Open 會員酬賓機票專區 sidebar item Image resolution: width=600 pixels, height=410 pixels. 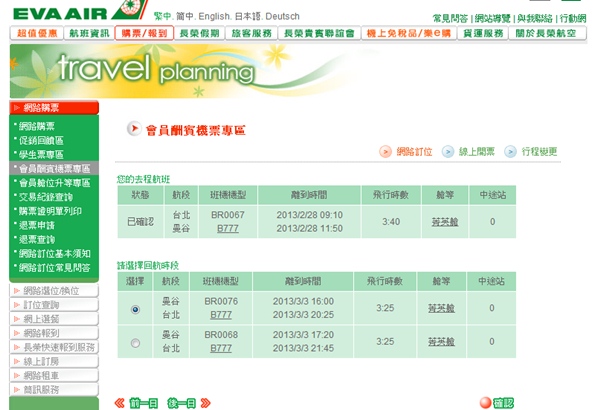[54, 168]
